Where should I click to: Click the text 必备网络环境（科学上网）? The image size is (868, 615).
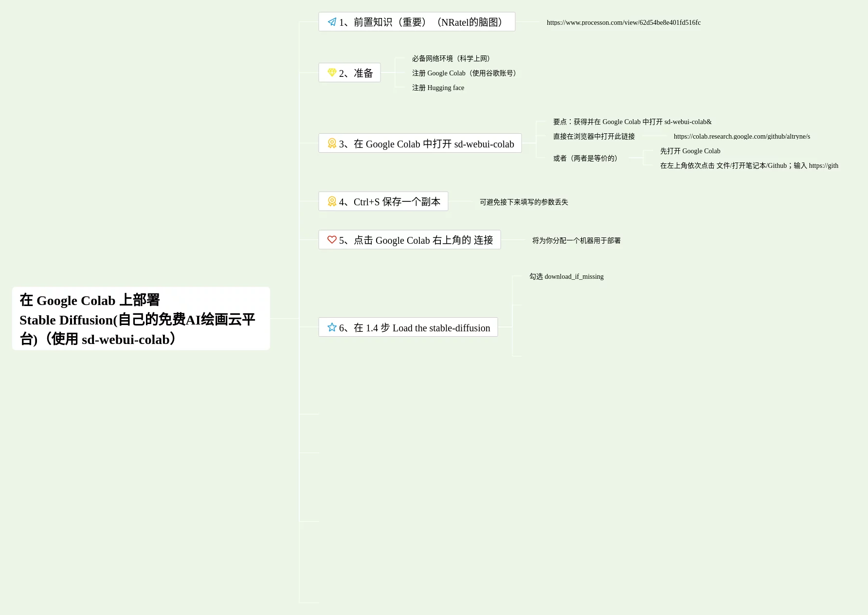pos(452,58)
